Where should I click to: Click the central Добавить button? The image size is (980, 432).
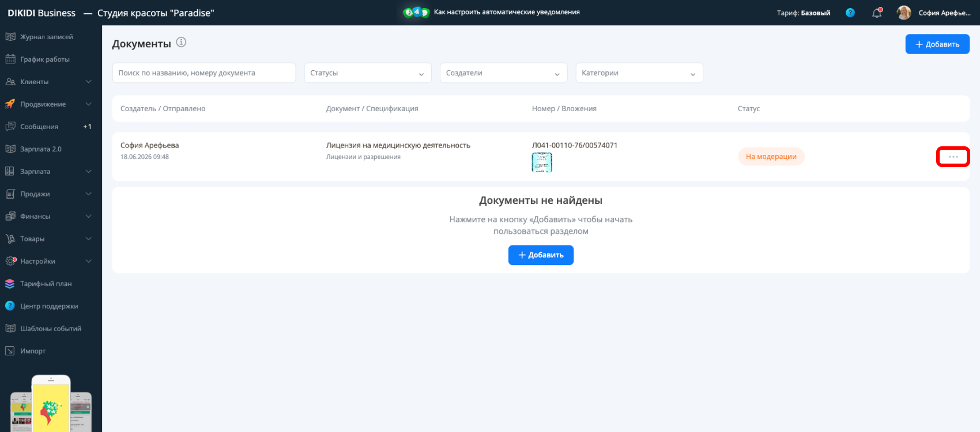point(541,255)
